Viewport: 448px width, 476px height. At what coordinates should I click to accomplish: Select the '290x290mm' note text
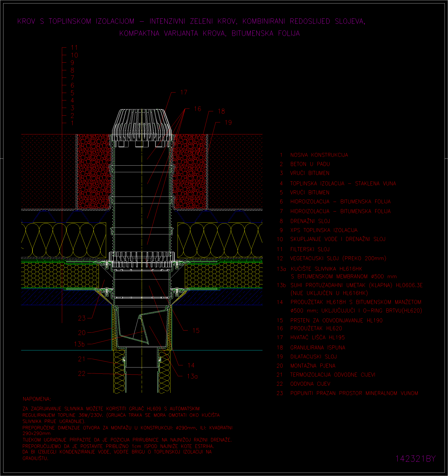point(36,433)
